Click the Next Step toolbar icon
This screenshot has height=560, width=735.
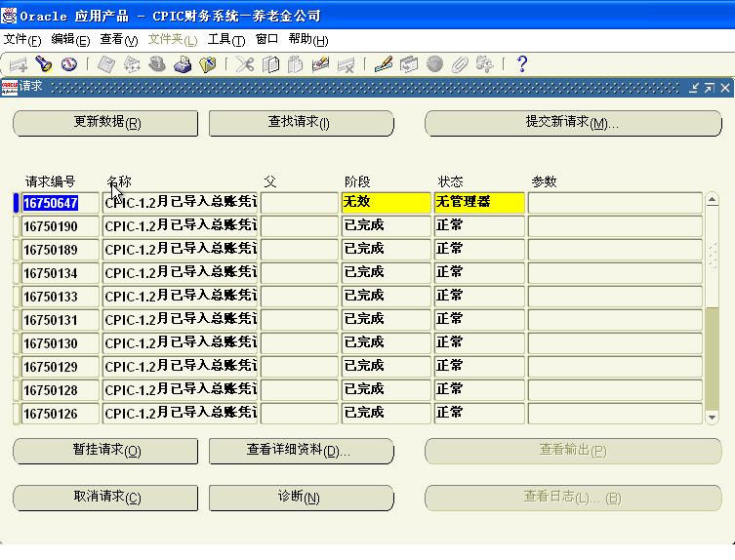132,64
